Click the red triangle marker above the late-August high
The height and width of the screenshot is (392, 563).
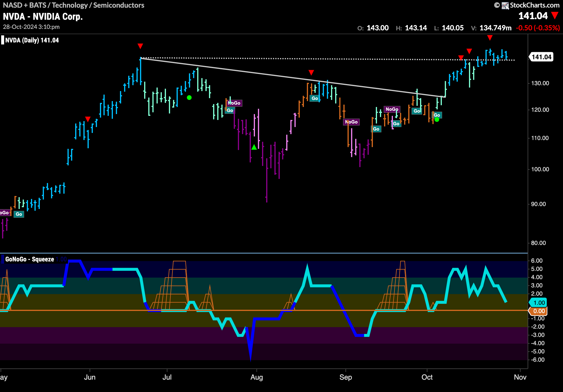pos(311,73)
